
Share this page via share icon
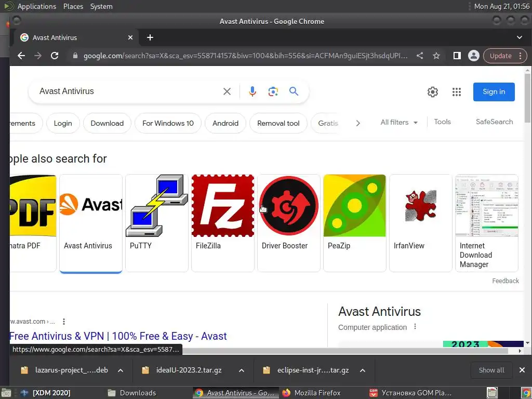tap(420, 56)
